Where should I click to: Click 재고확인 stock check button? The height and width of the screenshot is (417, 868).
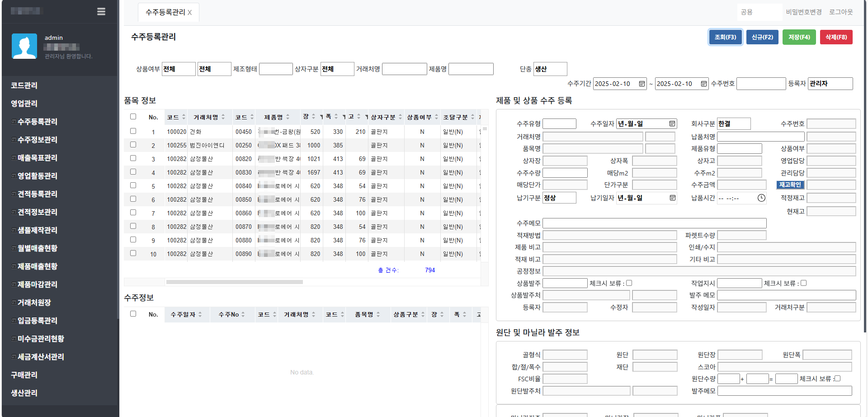[790, 185]
